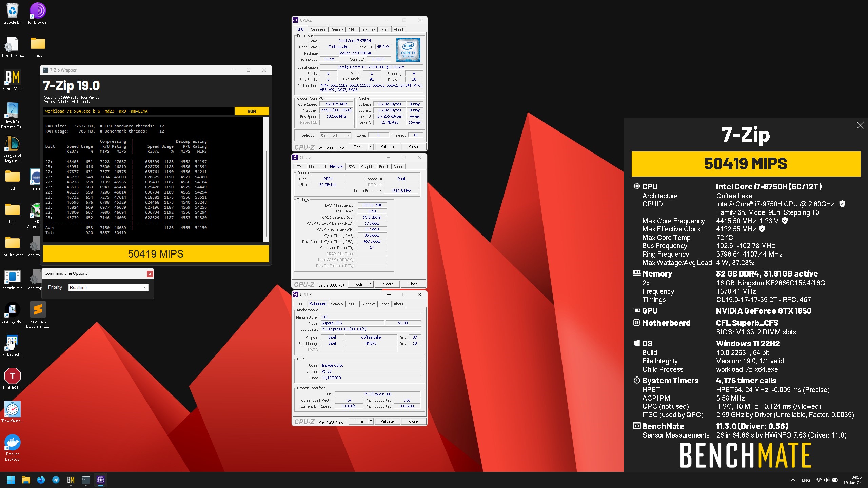Launch the BenchMate desktop shortcut
Viewport: 868px width, 488px height.
[12, 80]
